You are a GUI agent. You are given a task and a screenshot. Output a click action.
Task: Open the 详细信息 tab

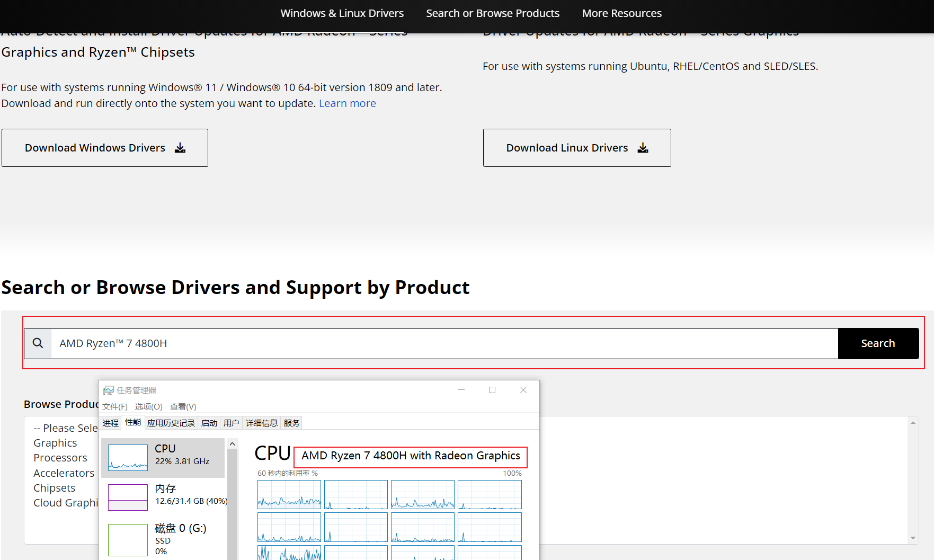click(x=261, y=423)
